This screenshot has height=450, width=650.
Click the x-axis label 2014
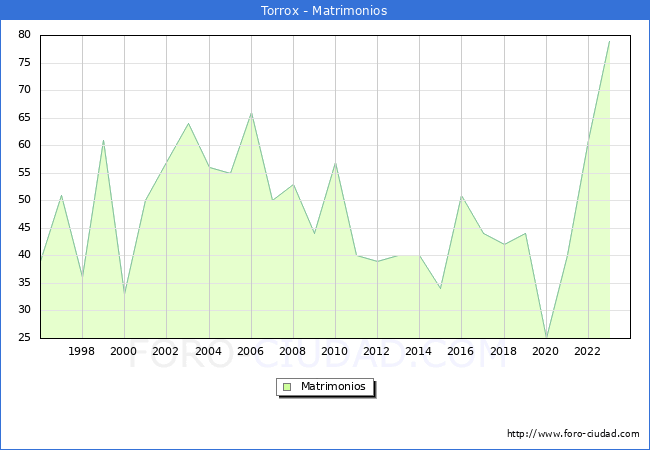coord(419,351)
